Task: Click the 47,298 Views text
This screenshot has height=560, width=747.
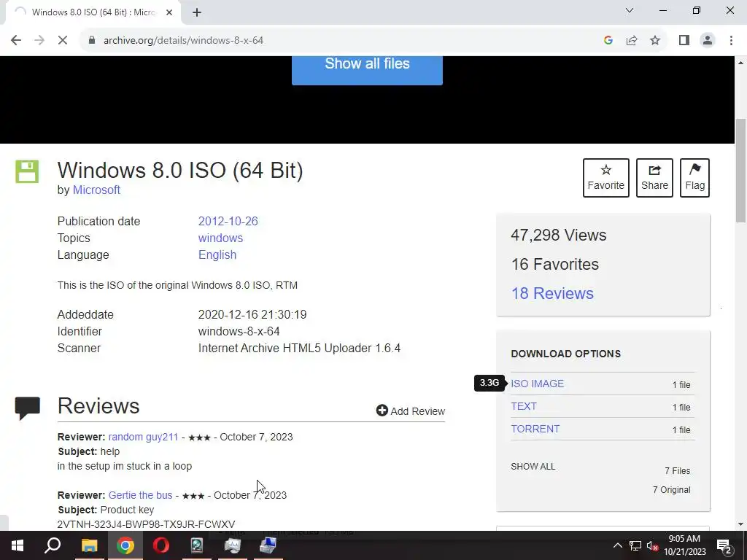Action: pyautogui.click(x=559, y=236)
